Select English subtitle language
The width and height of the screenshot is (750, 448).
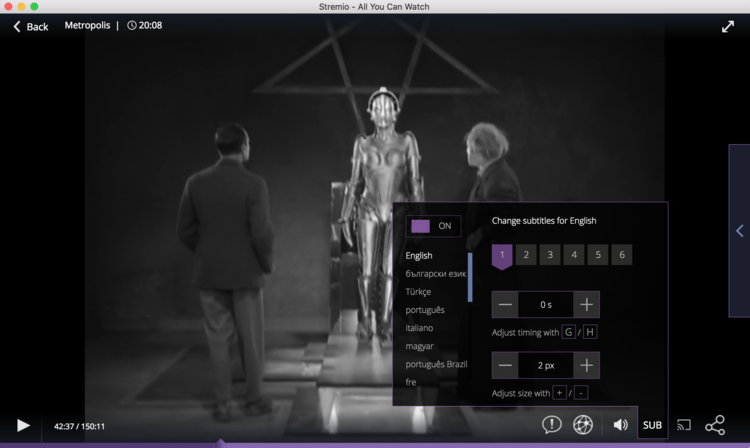tap(419, 255)
